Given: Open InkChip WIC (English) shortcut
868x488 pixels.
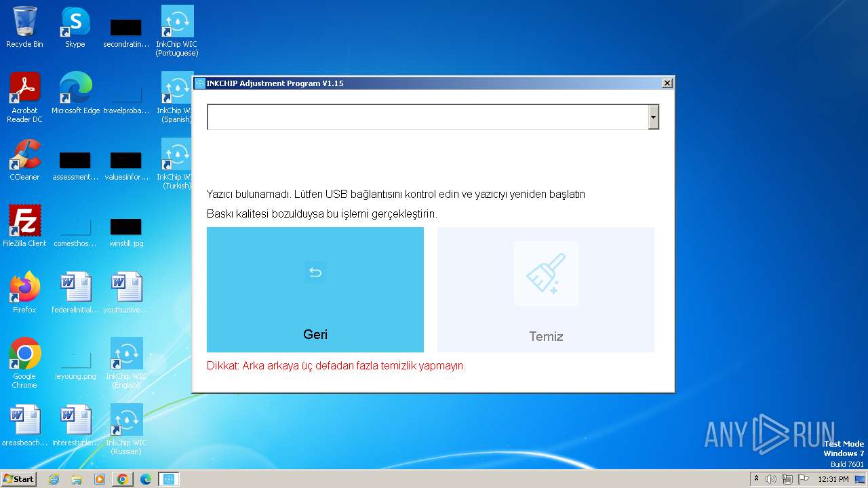Looking at the screenshot, I should tap(126, 363).
